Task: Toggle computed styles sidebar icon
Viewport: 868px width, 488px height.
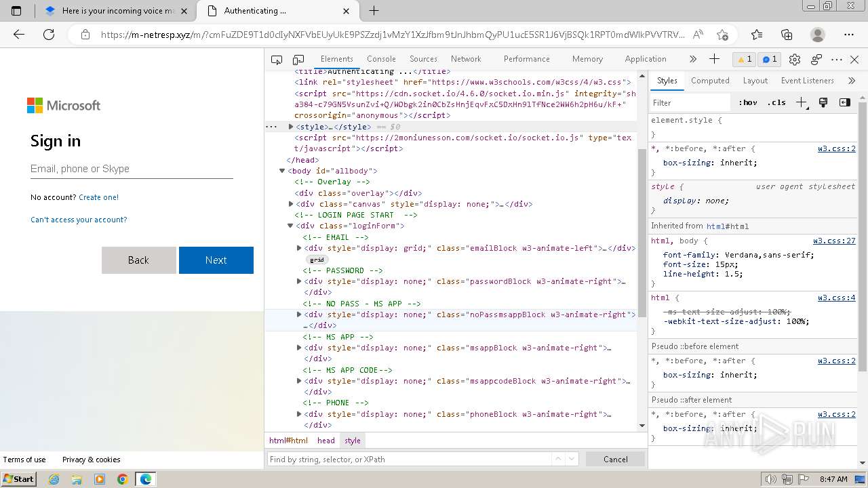Action: tap(845, 103)
